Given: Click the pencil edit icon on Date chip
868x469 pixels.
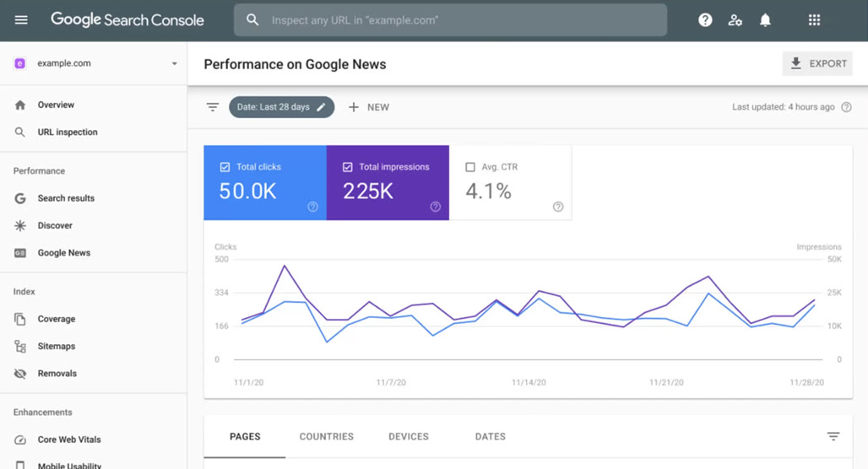Looking at the screenshot, I should click(321, 107).
